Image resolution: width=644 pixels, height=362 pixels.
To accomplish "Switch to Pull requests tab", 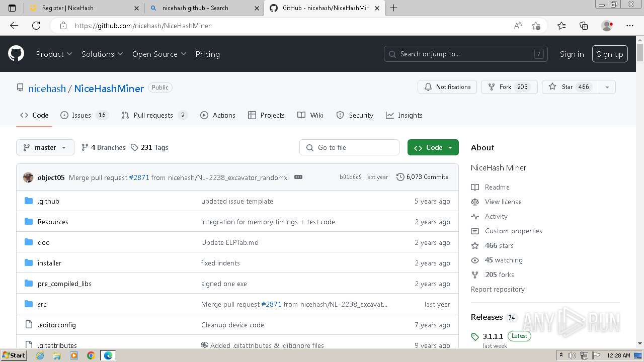I will click(x=154, y=115).
